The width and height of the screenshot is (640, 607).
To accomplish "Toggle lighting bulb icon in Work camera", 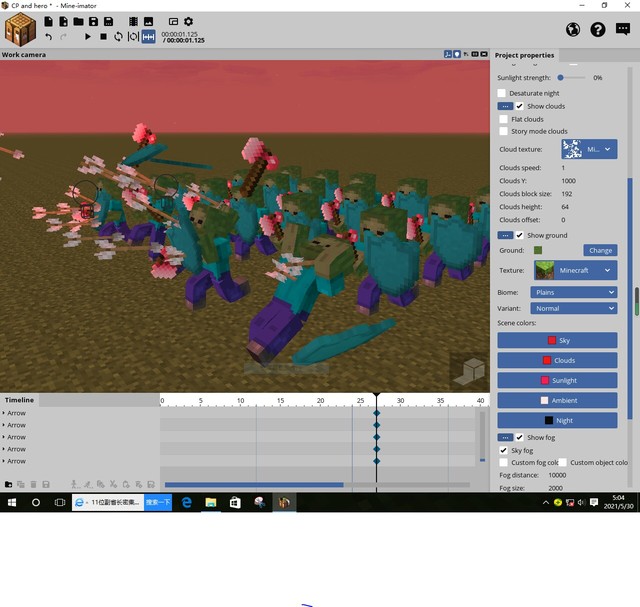I will point(457,54).
